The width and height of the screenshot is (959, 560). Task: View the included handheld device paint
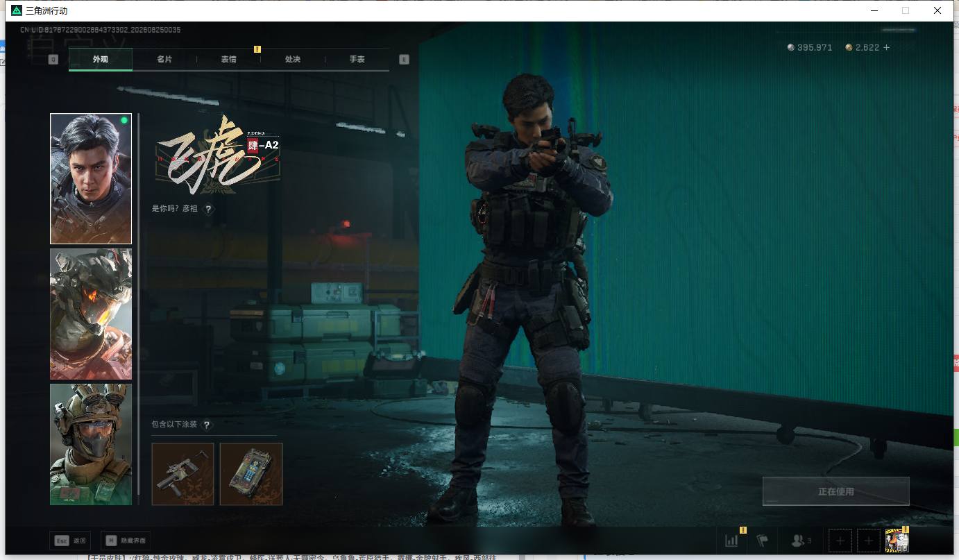coord(251,474)
